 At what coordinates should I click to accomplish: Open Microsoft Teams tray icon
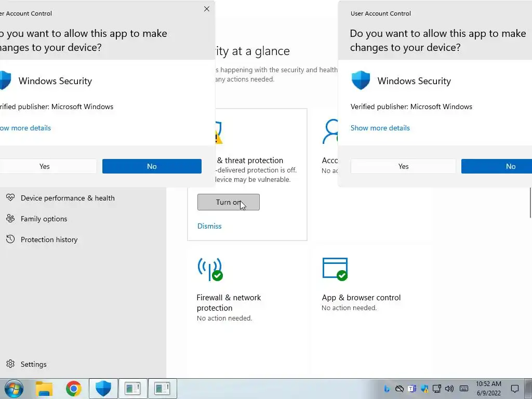click(x=412, y=389)
